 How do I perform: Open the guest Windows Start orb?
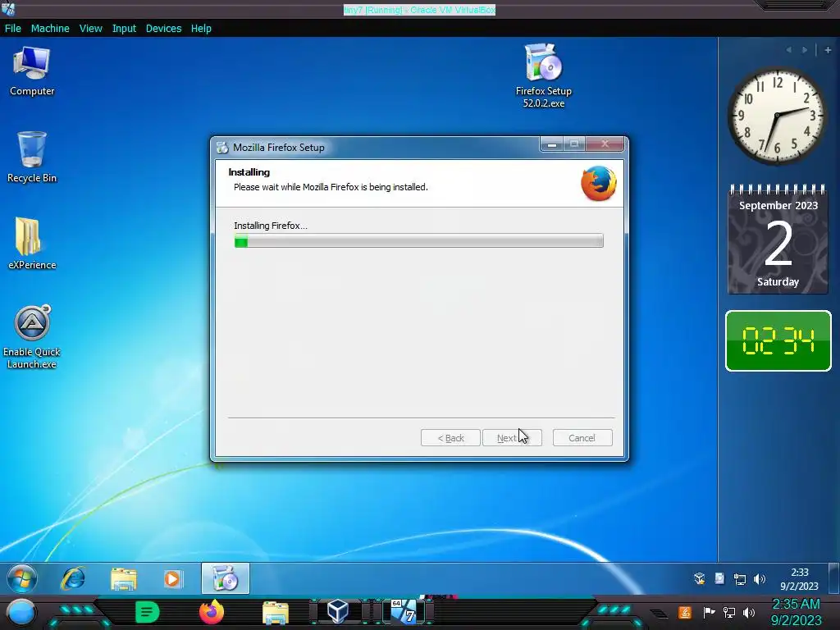click(22, 578)
